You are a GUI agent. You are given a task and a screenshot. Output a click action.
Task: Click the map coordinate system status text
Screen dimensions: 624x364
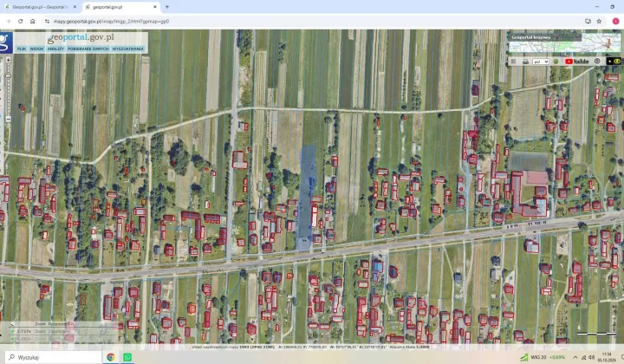pos(233,347)
